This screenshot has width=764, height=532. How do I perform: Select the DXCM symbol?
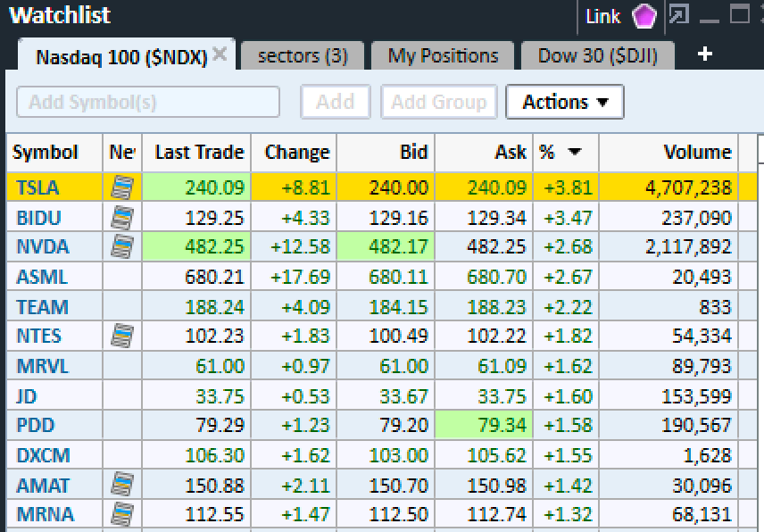click(x=43, y=455)
